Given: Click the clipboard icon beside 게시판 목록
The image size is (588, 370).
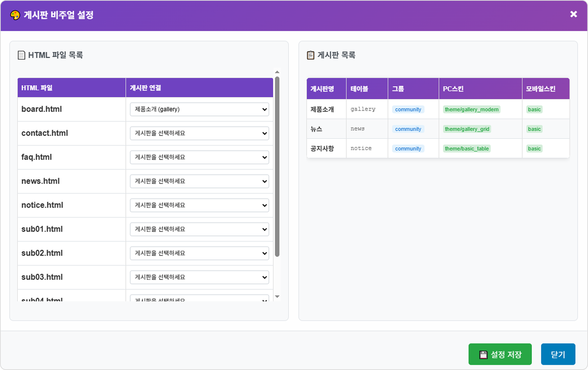Looking at the screenshot, I should coord(310,55).
